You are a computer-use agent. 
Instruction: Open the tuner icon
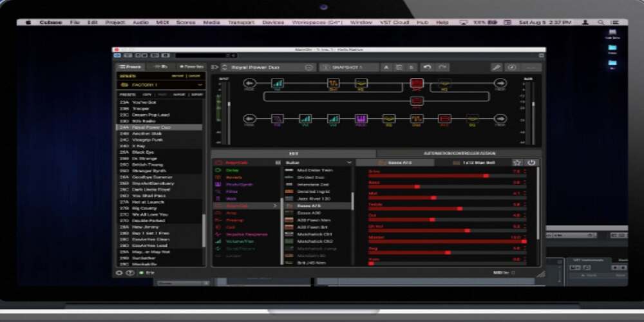coord(511,68)
